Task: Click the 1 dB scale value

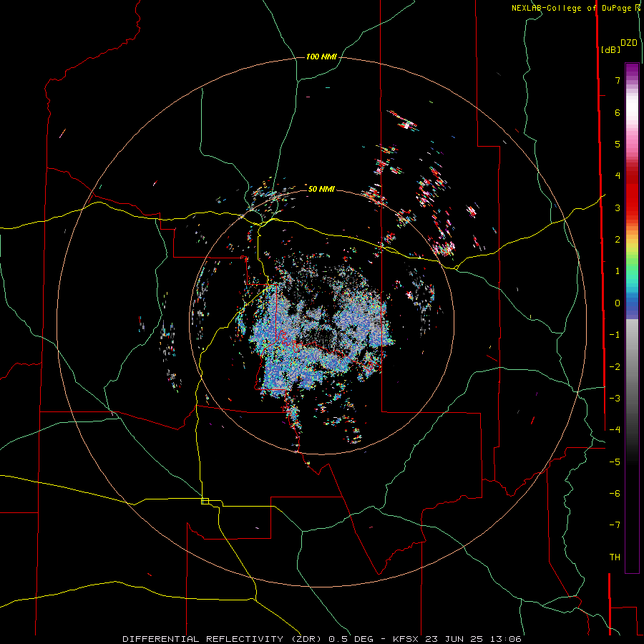Action: 618,271
